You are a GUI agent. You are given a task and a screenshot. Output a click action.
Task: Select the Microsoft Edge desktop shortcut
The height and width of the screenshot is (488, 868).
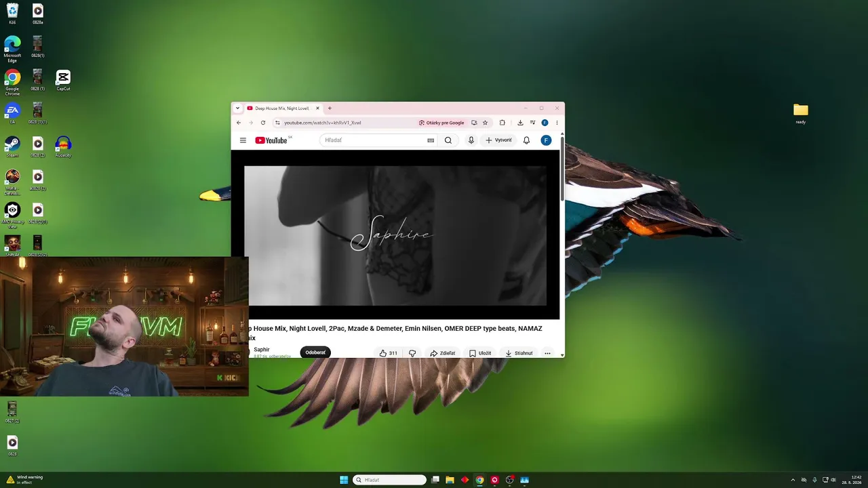pyautogui.click(x=12, y=49)
